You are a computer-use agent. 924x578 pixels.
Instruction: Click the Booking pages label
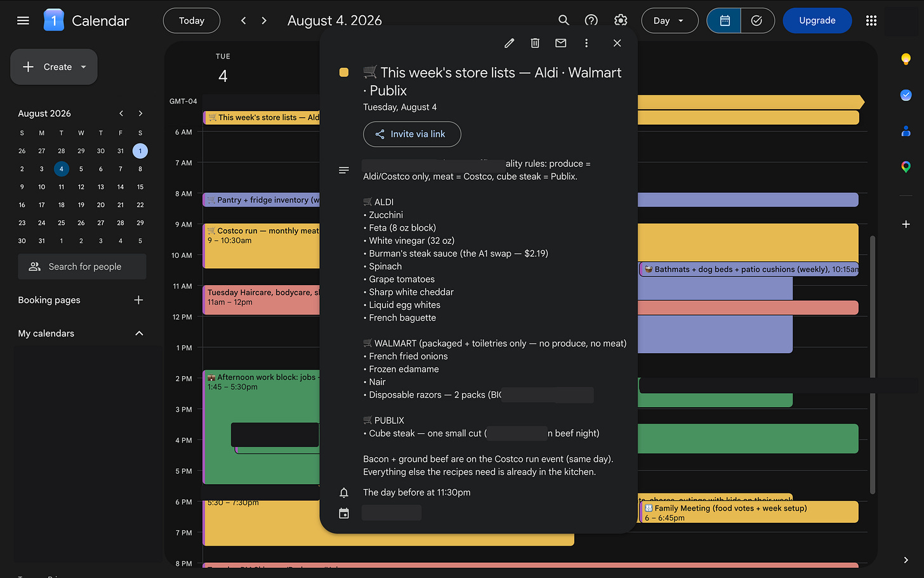coord(49,300)
